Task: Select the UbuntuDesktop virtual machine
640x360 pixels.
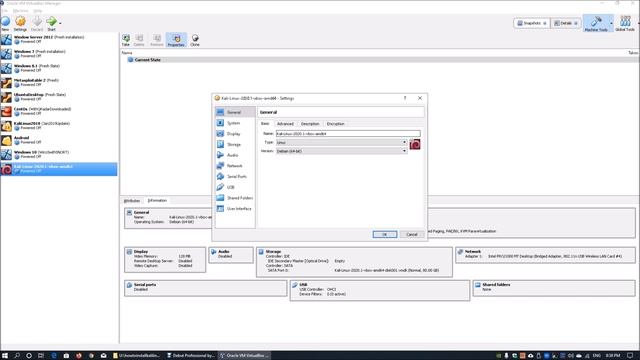Action: click(59, 97)
